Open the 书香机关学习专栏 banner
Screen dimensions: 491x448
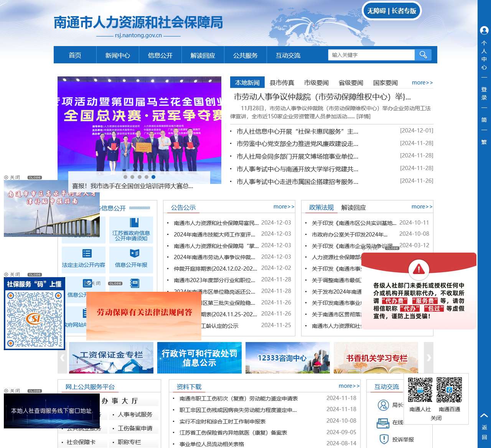pyautogui.click(x=376, y=358)
